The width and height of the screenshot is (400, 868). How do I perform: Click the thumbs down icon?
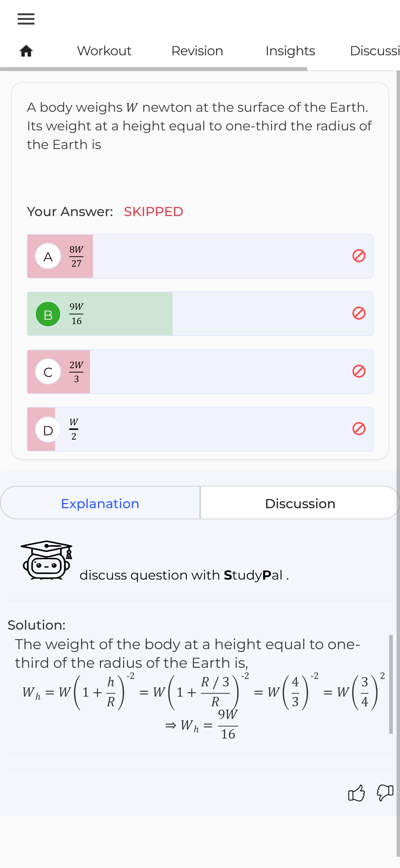click(x=385, y=793)
